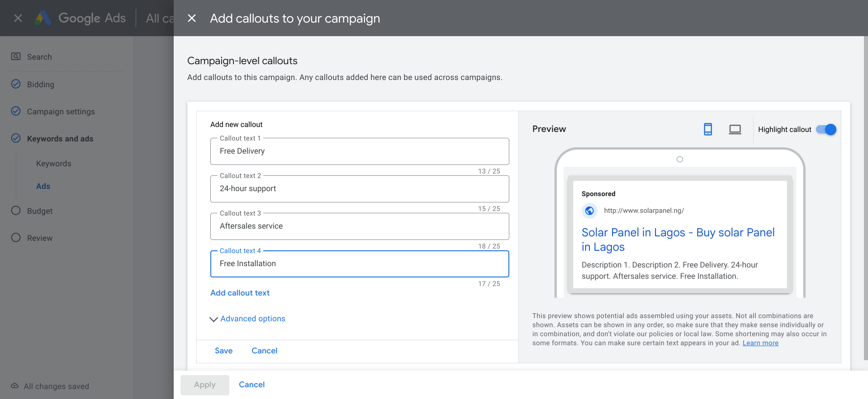
Task: Click the Google Ads logo
Action: 43,18
